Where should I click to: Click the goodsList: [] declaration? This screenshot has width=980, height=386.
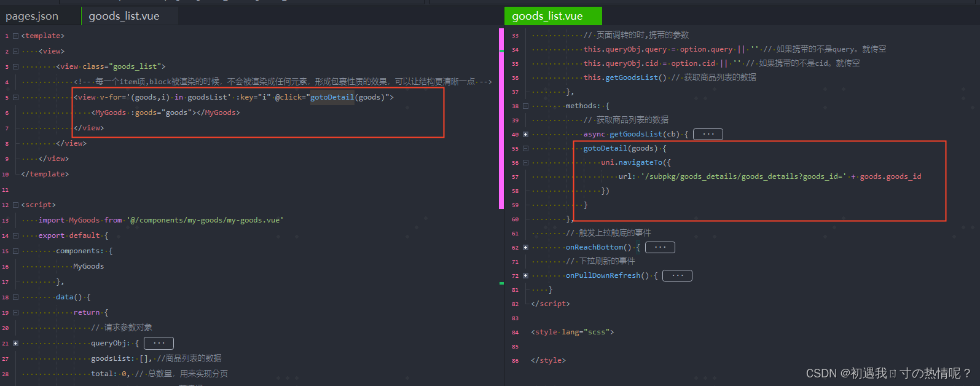click(x=121, y=358)
